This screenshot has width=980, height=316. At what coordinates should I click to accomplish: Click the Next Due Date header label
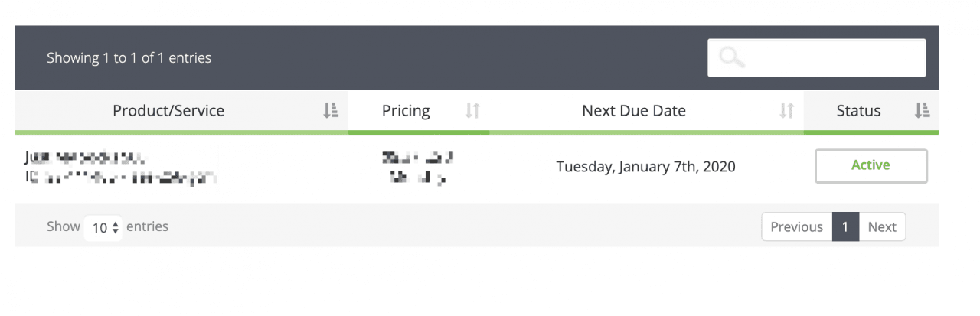click(634, 111)
